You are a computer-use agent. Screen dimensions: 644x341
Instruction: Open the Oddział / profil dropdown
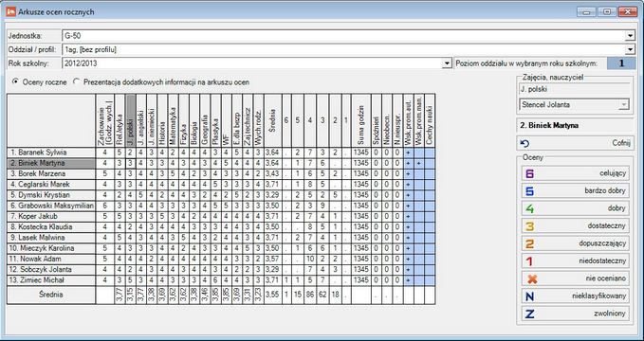(631, 49)
